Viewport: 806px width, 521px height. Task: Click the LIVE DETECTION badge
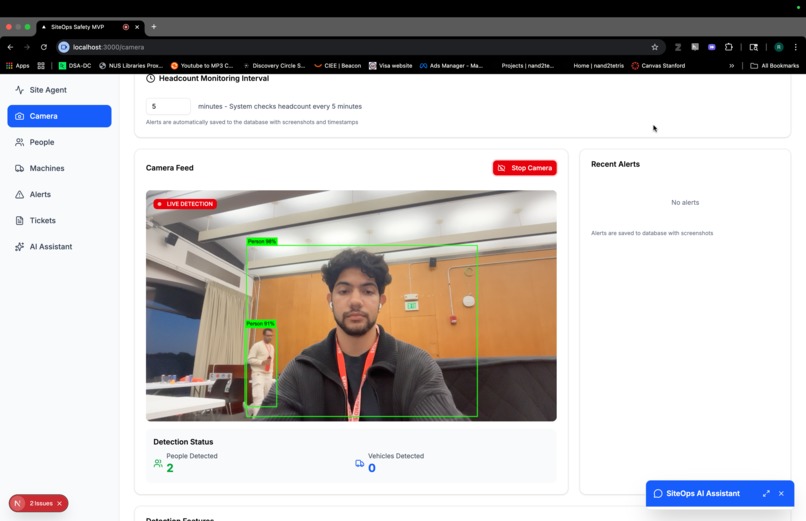pyautogui.click(x=185, y=204)
